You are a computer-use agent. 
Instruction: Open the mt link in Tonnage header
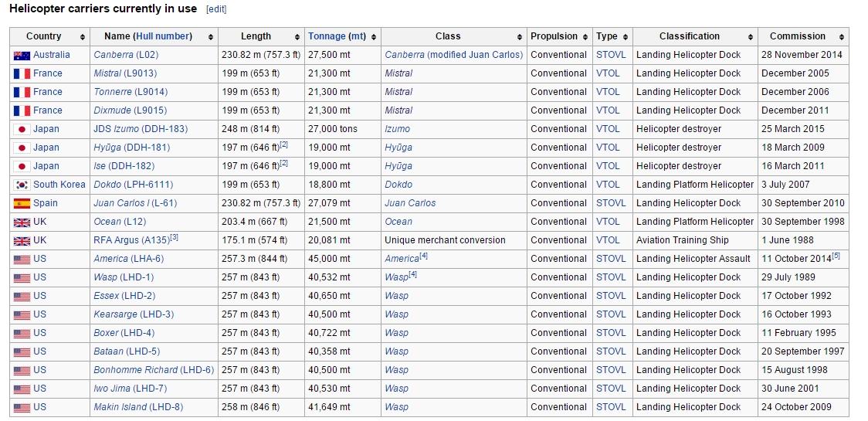click(358, 36)
